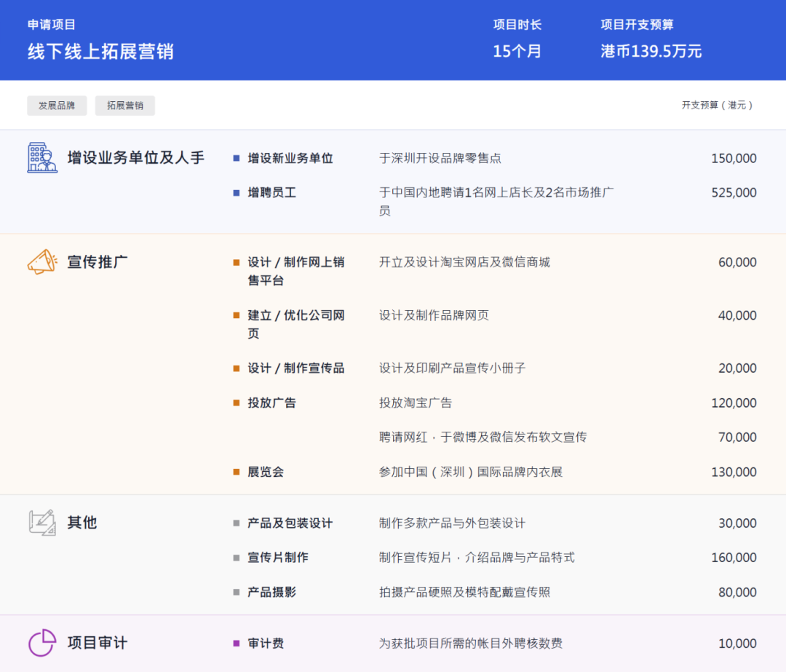Click the 60,000 budget amount
The height and width of the screenshot is (672, 786).
[x=737, y=262]
